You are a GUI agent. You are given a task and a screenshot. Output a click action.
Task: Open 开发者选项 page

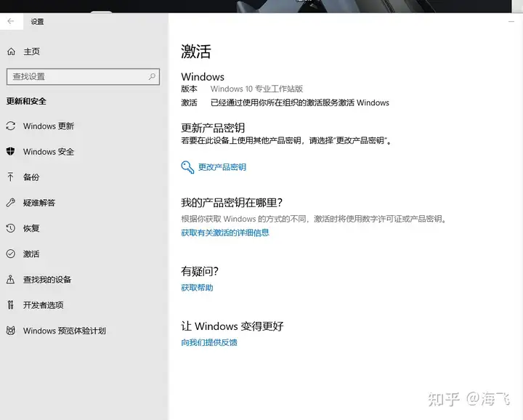[44, 305]
